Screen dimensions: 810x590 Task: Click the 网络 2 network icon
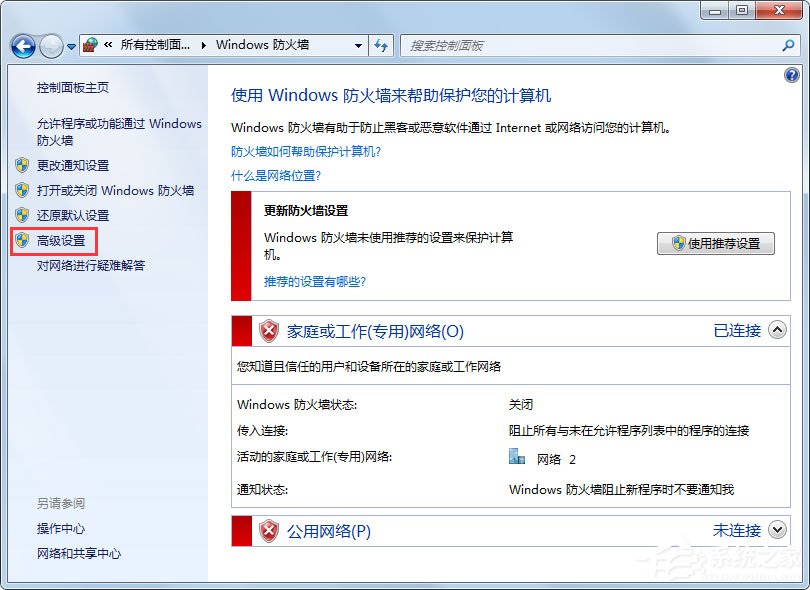click(x=517, y=458)
